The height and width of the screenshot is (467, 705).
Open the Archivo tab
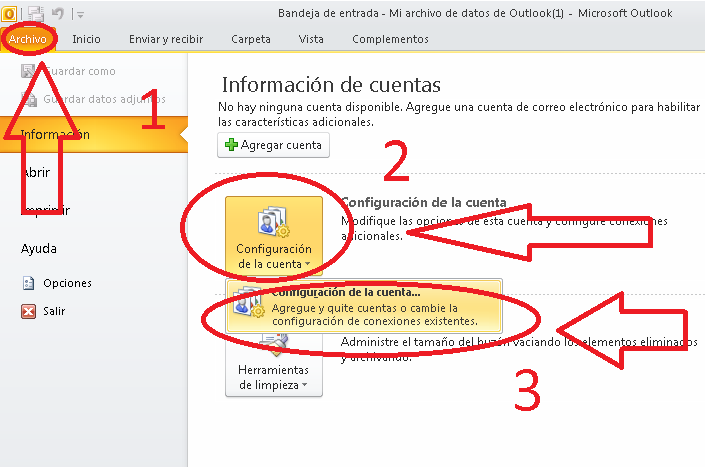[28, 39]
